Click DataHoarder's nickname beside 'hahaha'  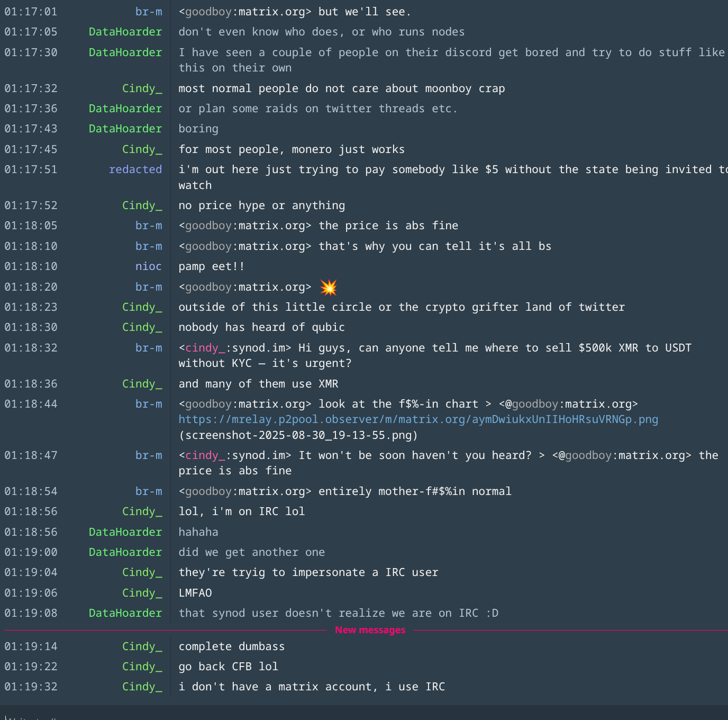[125, 532]
